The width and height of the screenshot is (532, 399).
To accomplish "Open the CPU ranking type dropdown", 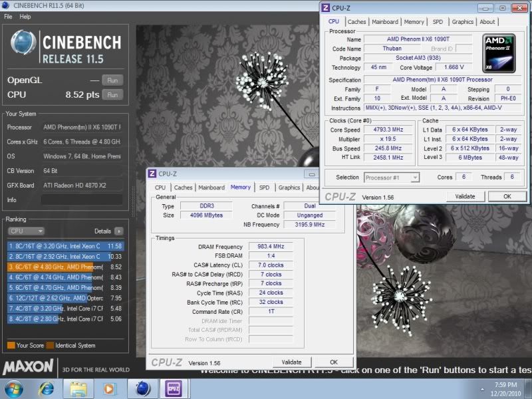I will tap(26, 231).
